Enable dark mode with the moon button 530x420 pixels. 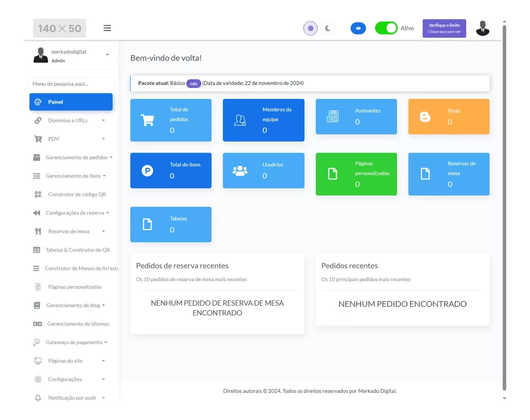[x=328, y=28]
